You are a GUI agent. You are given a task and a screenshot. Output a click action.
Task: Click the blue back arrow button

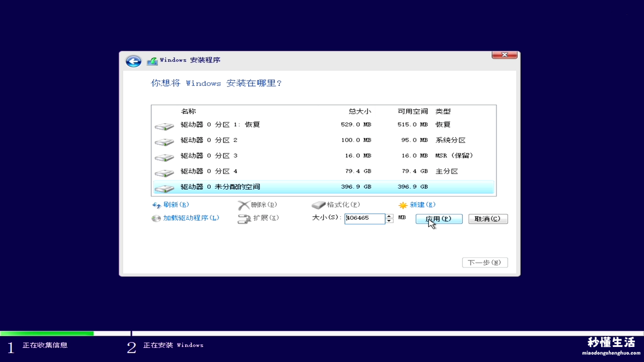tap(133, 61)
